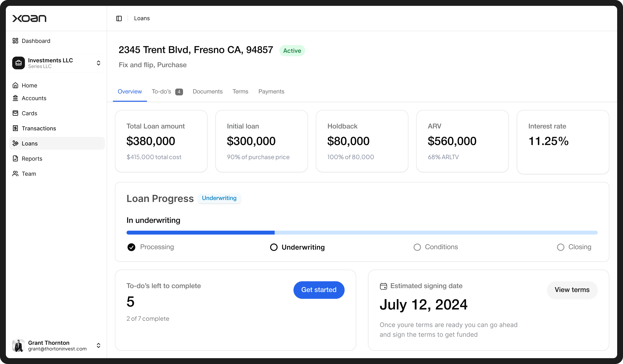Click the checked Processing step circle
This screenshot has width=623, height=364.
pos(131,247)
